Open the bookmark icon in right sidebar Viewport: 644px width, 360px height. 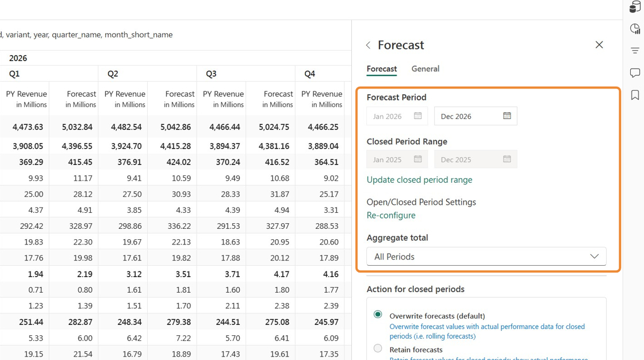point(635,95)
